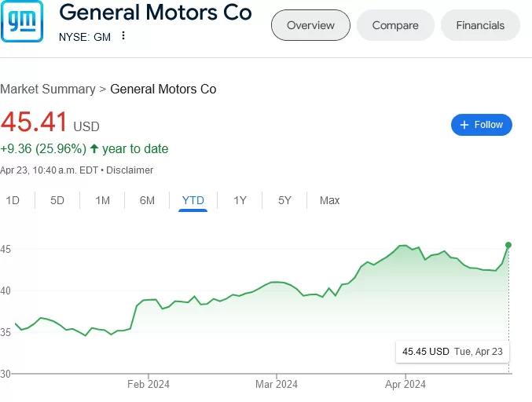Click the Market Summary breadcrumb link
Viewport: 532px width, 402px height.
click(x=47, y=89)
